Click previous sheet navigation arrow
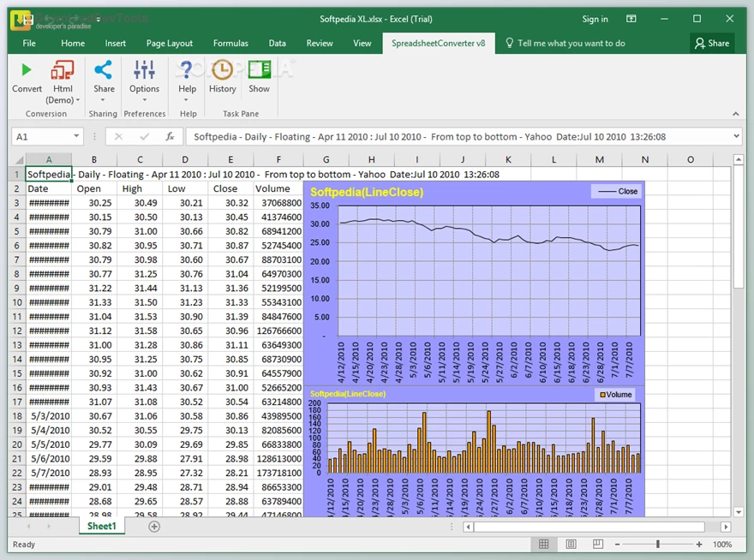 pos(29,527)
